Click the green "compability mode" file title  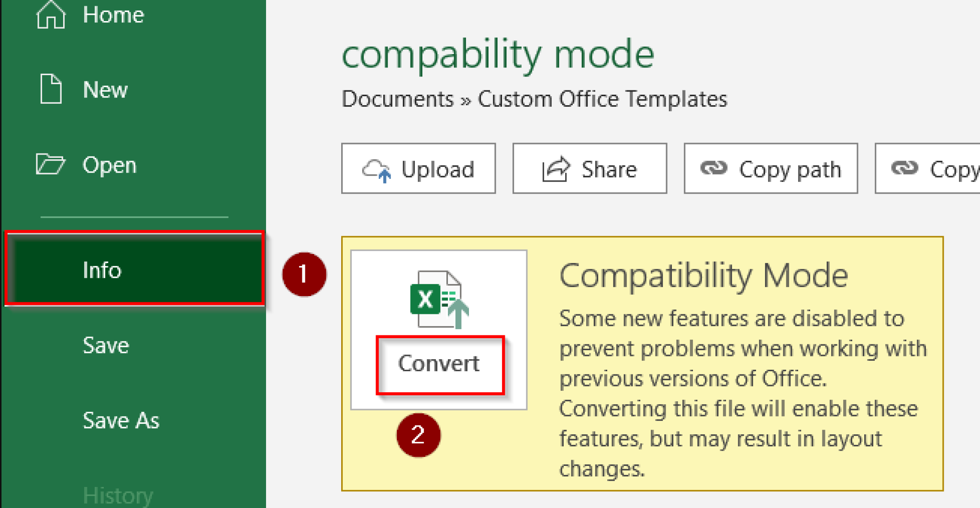click(x=497, y=55)
